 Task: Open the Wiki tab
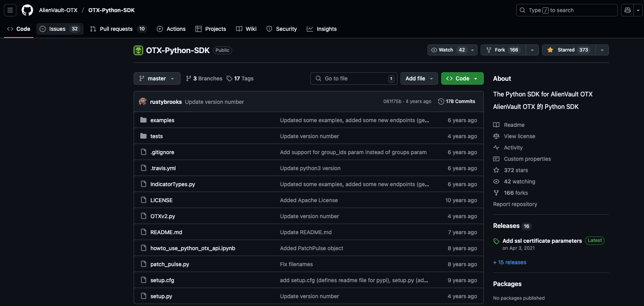(246, 29)
